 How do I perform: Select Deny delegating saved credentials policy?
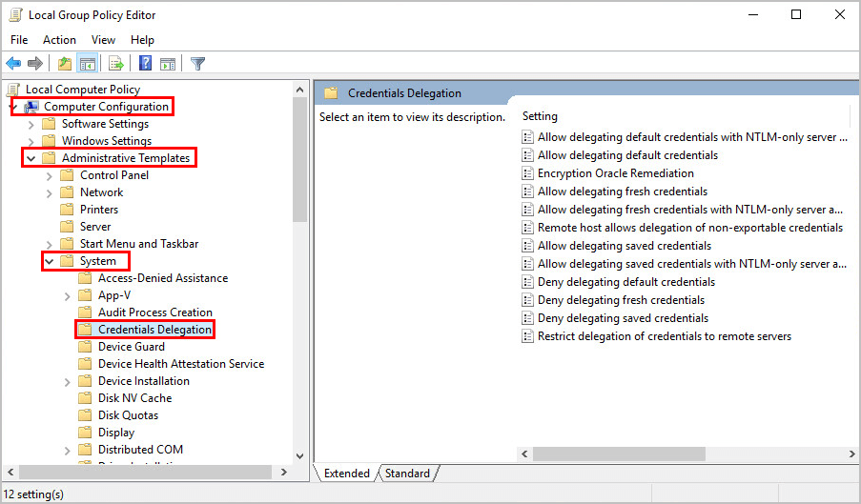(623, 318)
